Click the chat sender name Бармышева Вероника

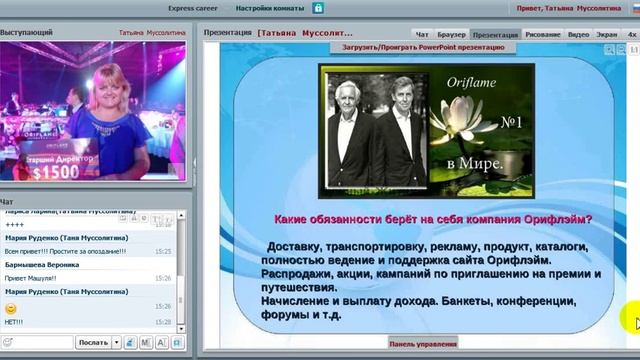[x=42, y=264]
